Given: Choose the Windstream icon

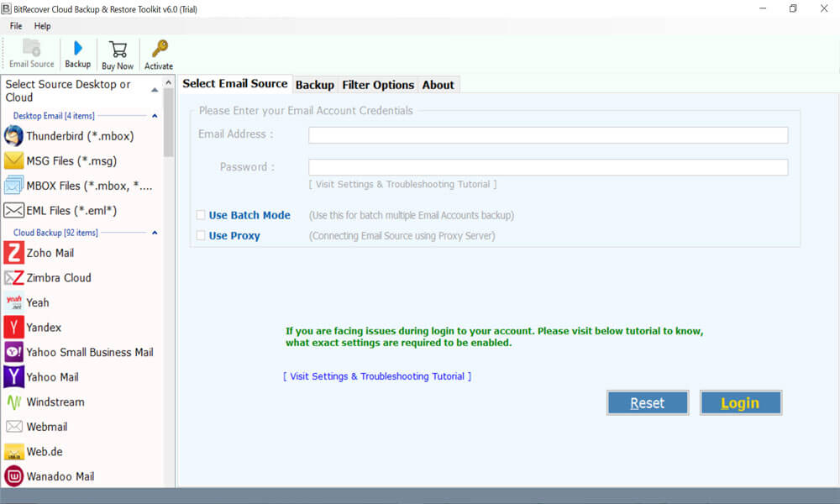Looking at the screenshot, I should 13,402.
